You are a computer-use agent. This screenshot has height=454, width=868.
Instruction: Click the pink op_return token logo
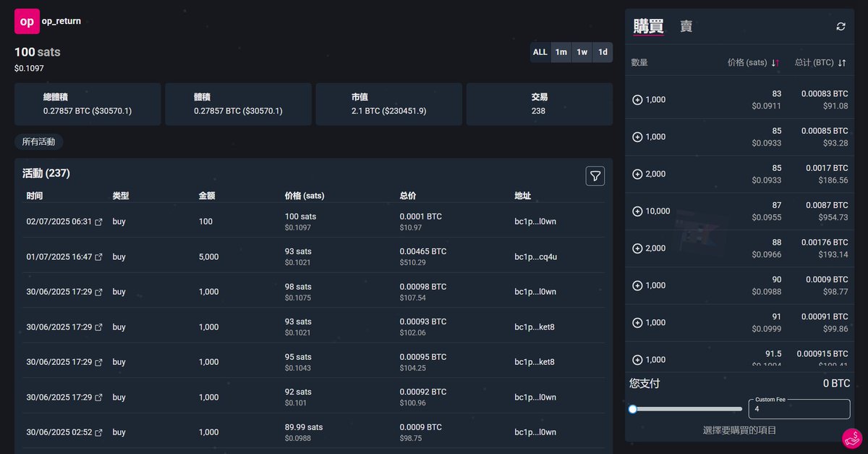coord(27,22)
